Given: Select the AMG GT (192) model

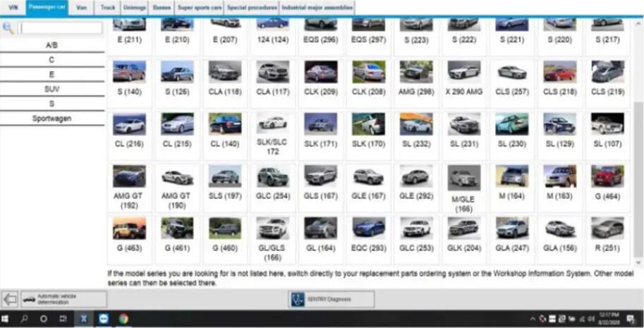Looking at the screenshot, I should [129, 187].
